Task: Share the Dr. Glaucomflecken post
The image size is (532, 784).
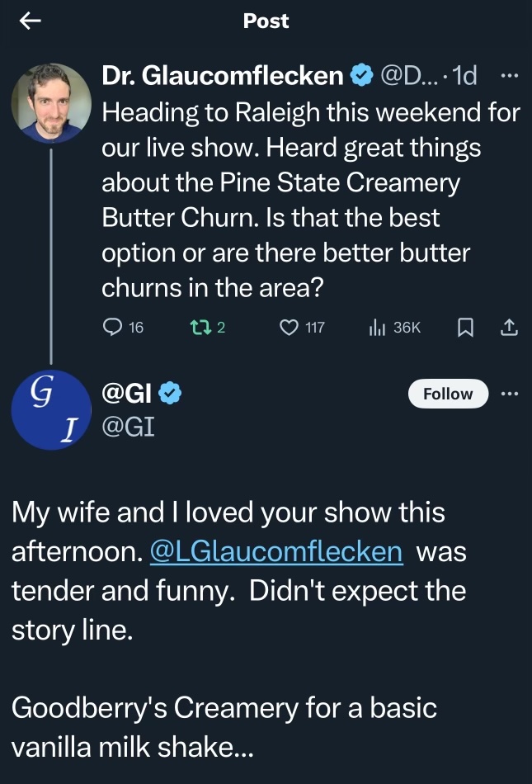Action: click(509, 328)
